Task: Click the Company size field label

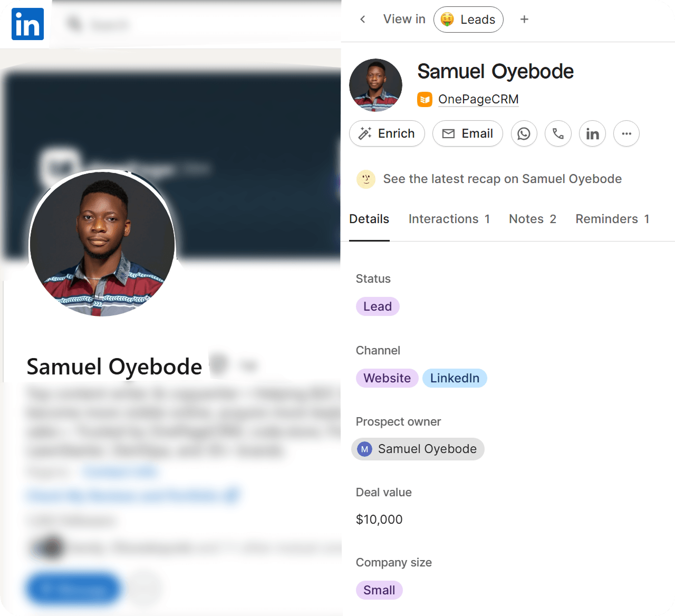Action: click(394, 563)
